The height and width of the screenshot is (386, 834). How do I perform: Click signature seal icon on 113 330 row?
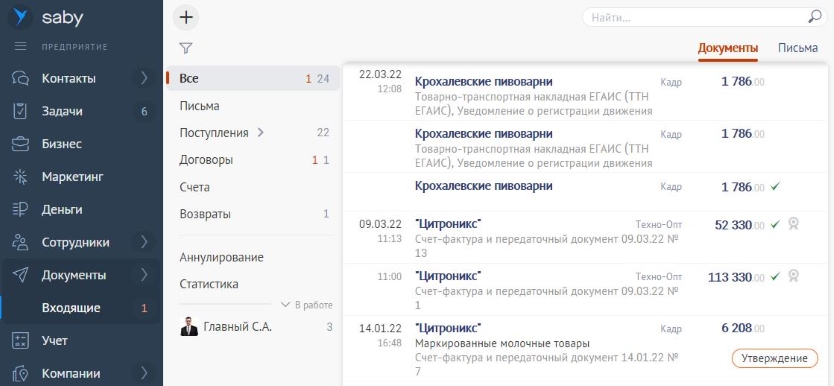point(793,275)
